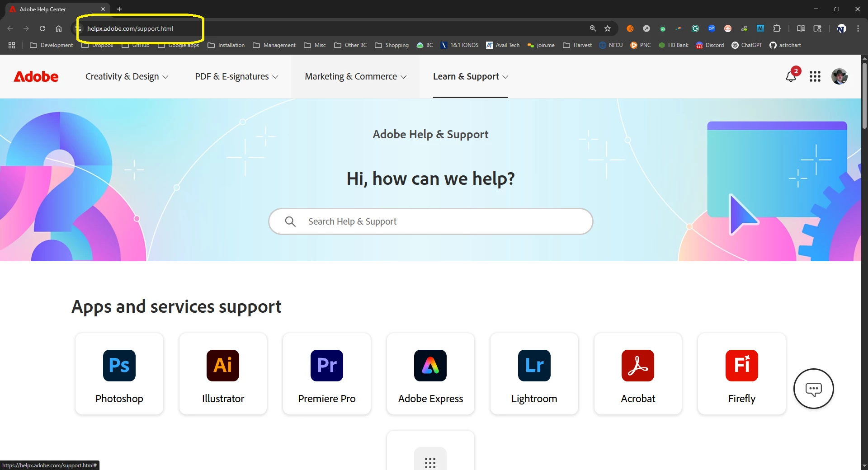The width and height of the screenshot is (868, 470).
Task: Open Acrobat support via its red icon
Action: (x=638, y=365)
